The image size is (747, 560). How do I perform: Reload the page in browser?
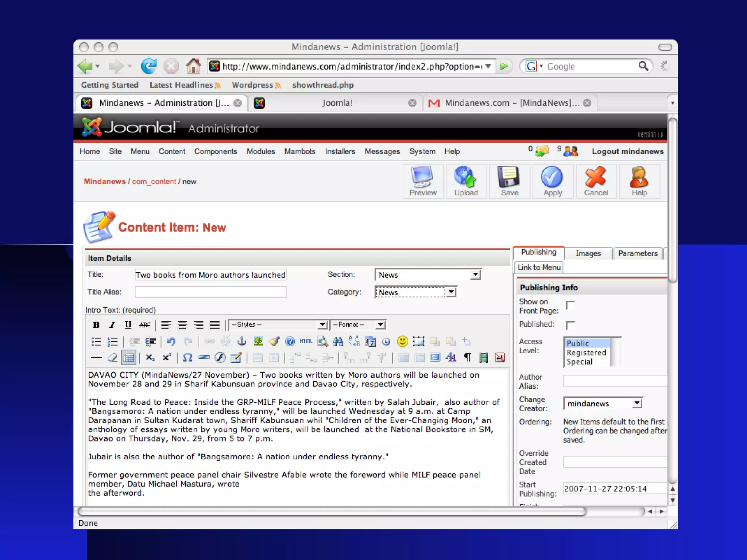pos(149,66)
